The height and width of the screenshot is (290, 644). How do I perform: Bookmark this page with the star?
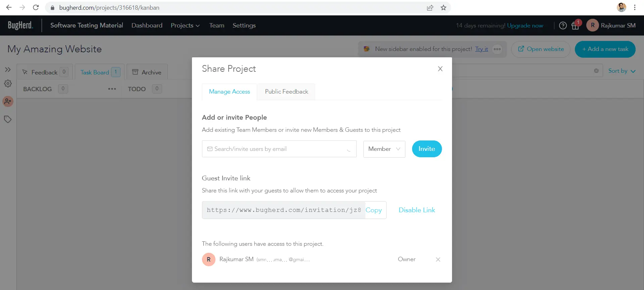[x=443, y=8]
